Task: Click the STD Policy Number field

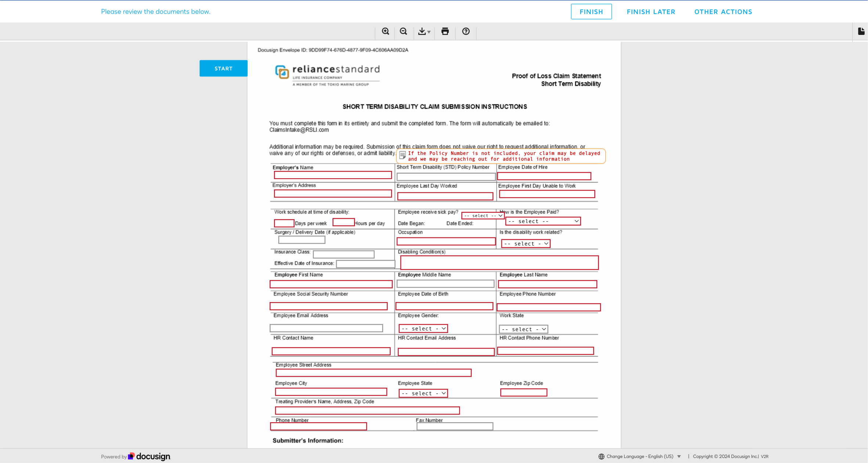Action: pos(446,177)
